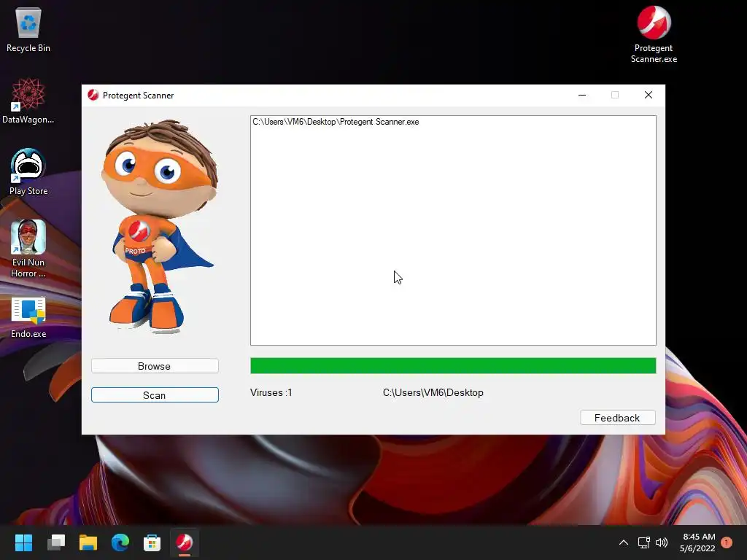Image resolution: width=747 pixels, height=560 pixels.
Task: Open the network status tray icon
Action: [x=644, y=542]
